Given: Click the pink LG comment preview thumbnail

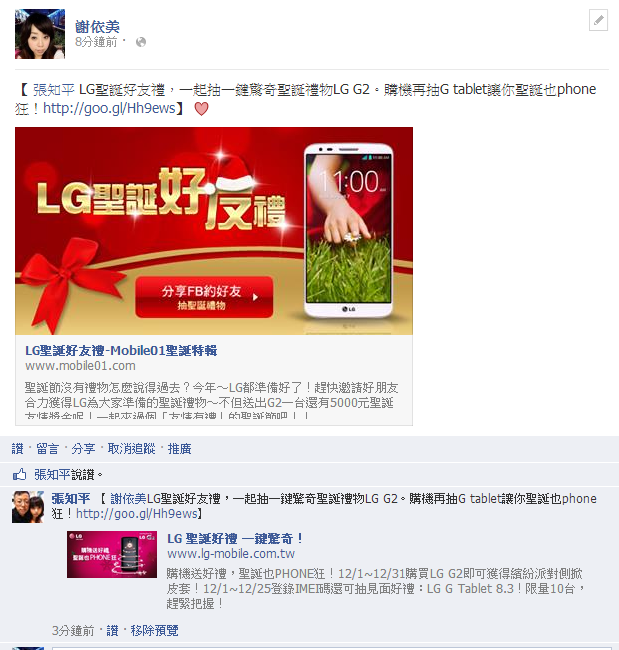Looking at the screenshot, I should [x=112, y=554].
